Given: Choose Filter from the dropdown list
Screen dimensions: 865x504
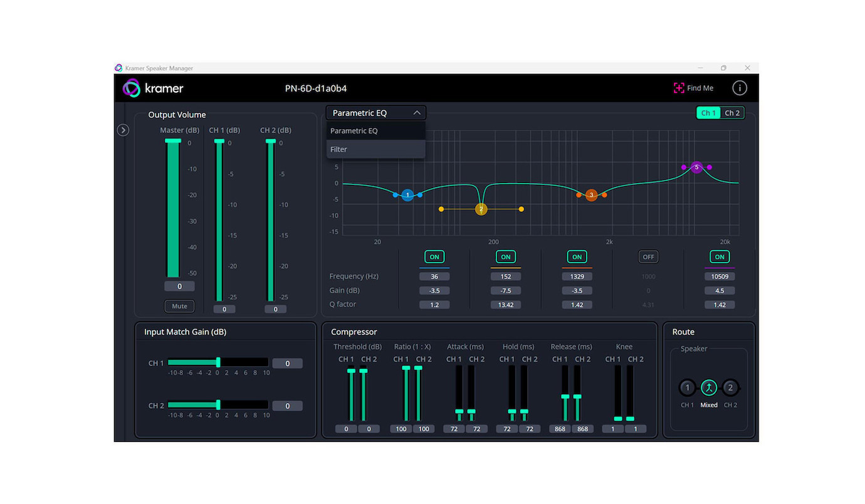Looking at the screenshot, I should pos(375,149).
